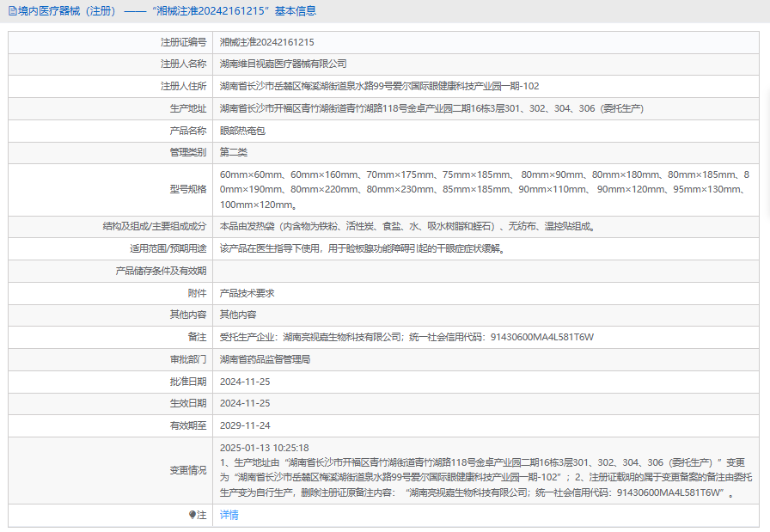The image size is (770, 532).
Task: Click the note bulb icon beside 注
Action: (192, 514)
